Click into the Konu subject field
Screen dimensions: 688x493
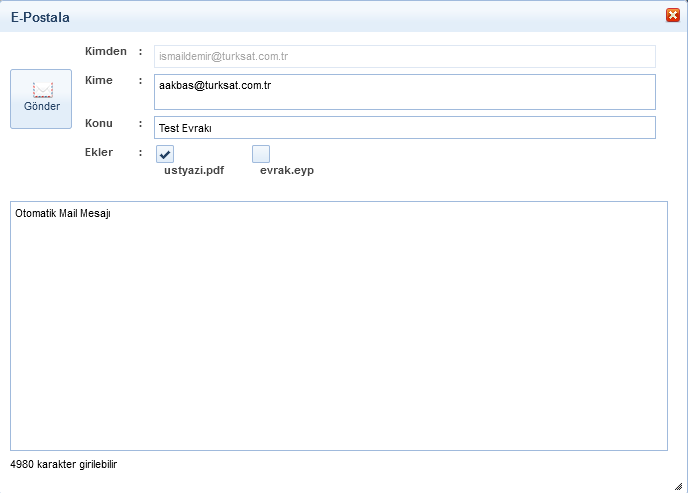tap(404, 128)
